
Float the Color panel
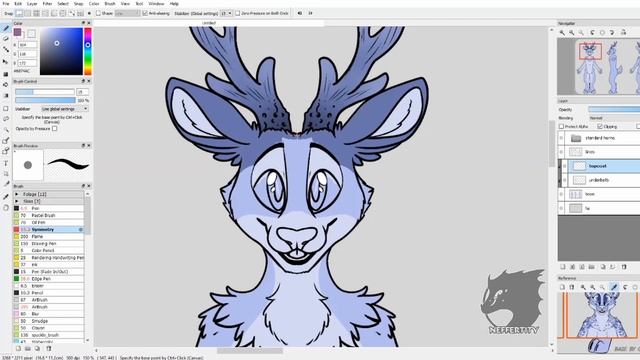click(x=83, y=23)
